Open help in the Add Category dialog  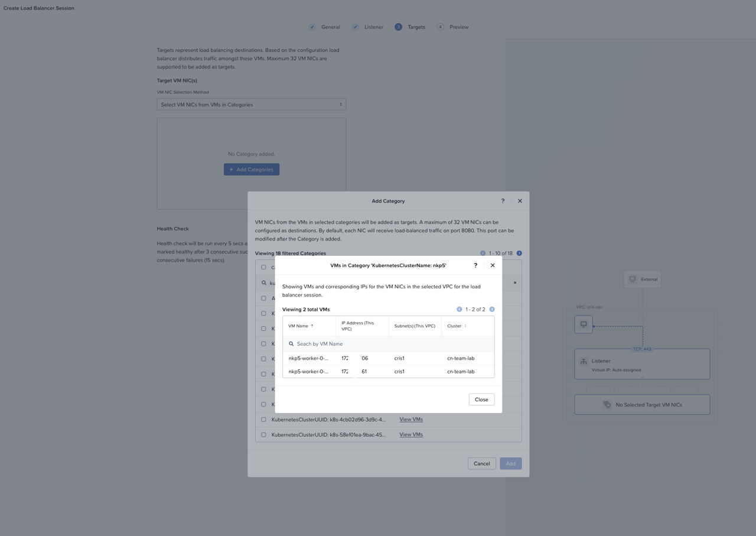[x=503, y=201]
